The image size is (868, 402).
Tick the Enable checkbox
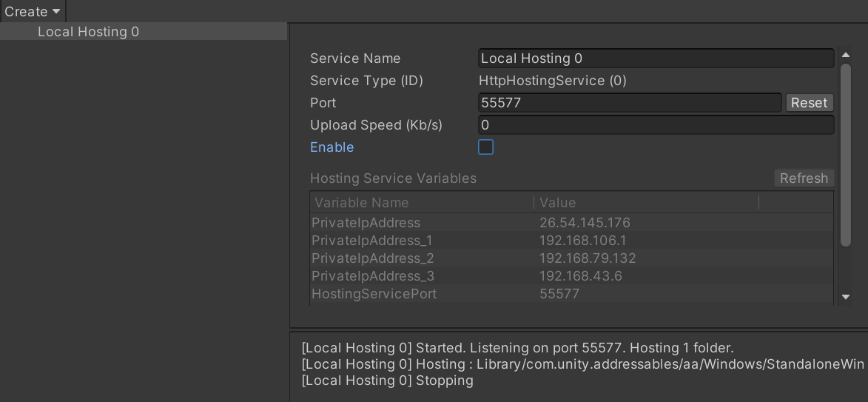click(485, 147)
